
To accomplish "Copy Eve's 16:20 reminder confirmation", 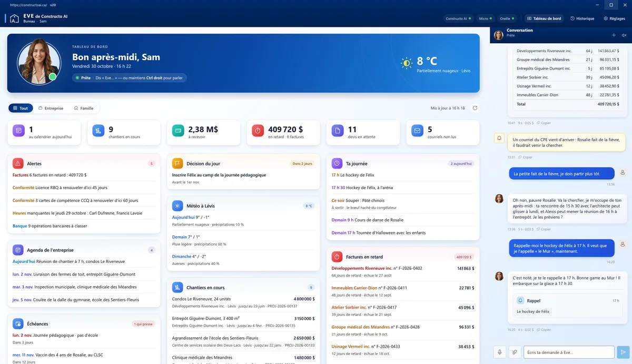I will pos(544,330).
